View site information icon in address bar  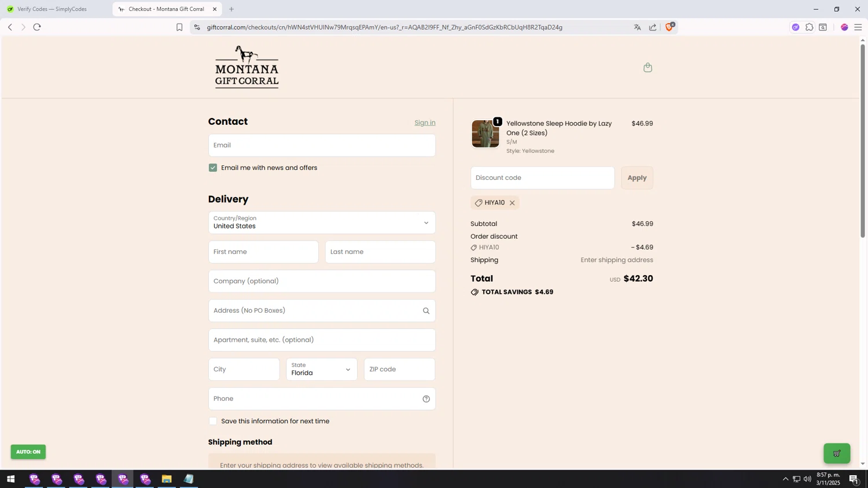click(x=197, y=27)
